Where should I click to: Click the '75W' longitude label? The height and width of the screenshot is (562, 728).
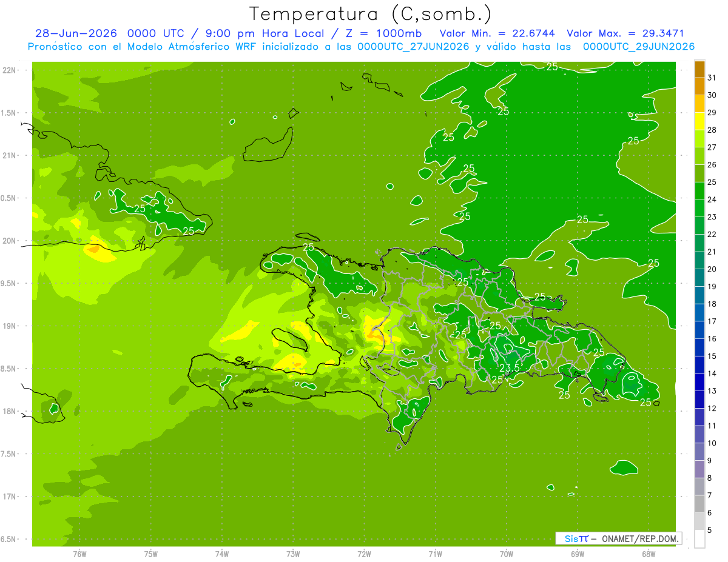pos(151,554)
